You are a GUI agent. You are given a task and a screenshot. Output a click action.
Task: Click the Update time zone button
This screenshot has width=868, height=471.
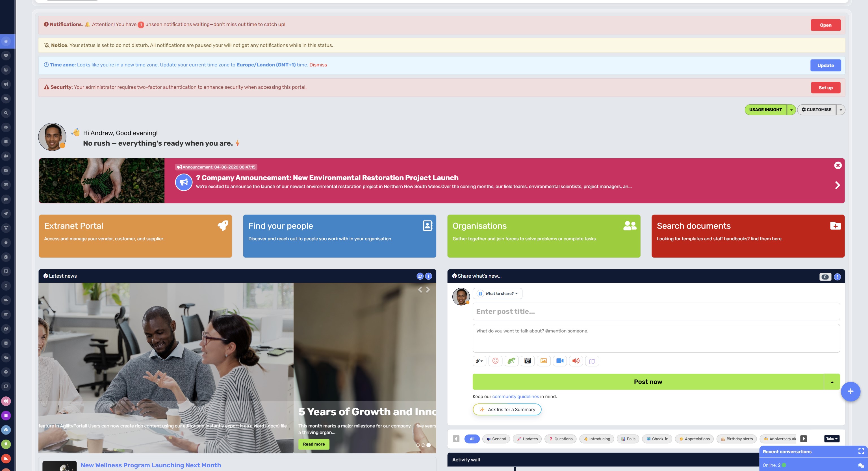[x=826, y=65]
